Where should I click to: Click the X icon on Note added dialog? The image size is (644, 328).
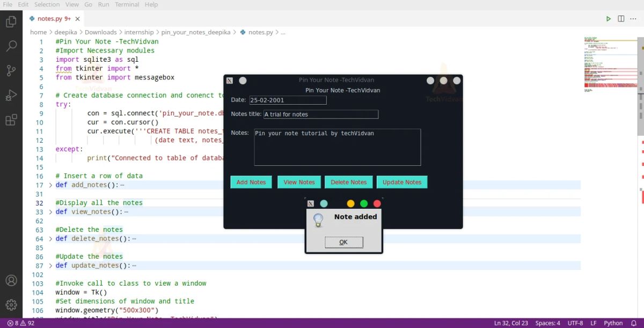[311, 203]
